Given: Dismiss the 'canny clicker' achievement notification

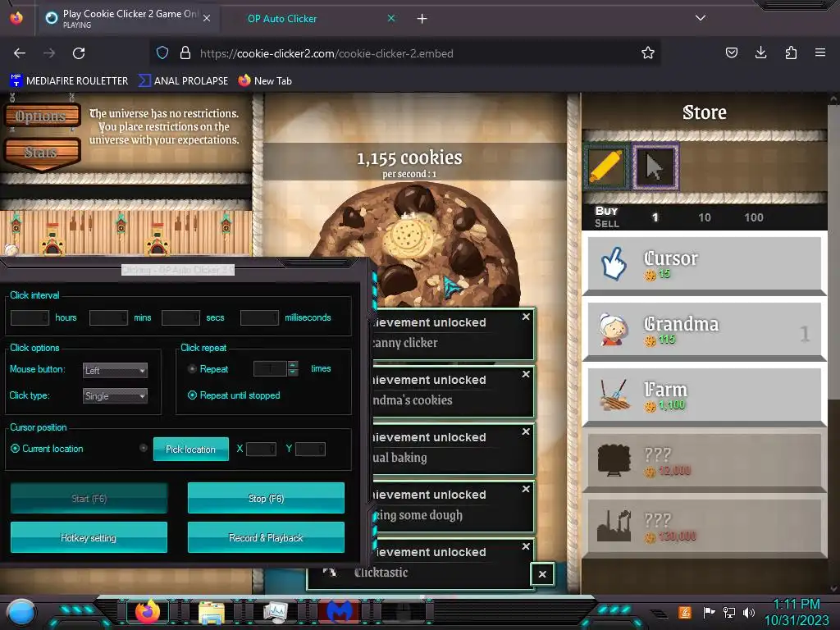Looking at the screenshot, I should [526, 317].
